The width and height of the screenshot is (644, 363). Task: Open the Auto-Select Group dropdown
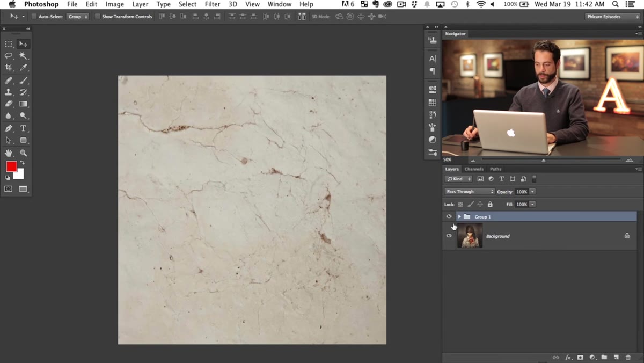pos(78,17)
